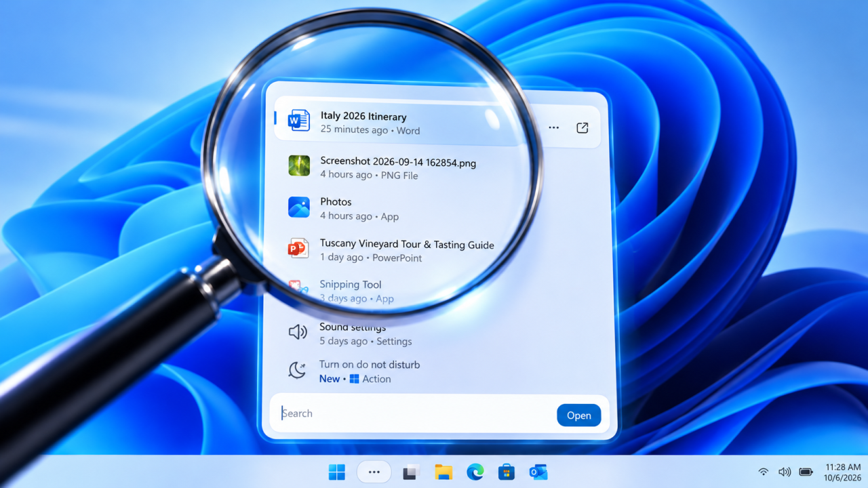
Task: Click the Snipping Tool app icon
Action: [299, 289]
